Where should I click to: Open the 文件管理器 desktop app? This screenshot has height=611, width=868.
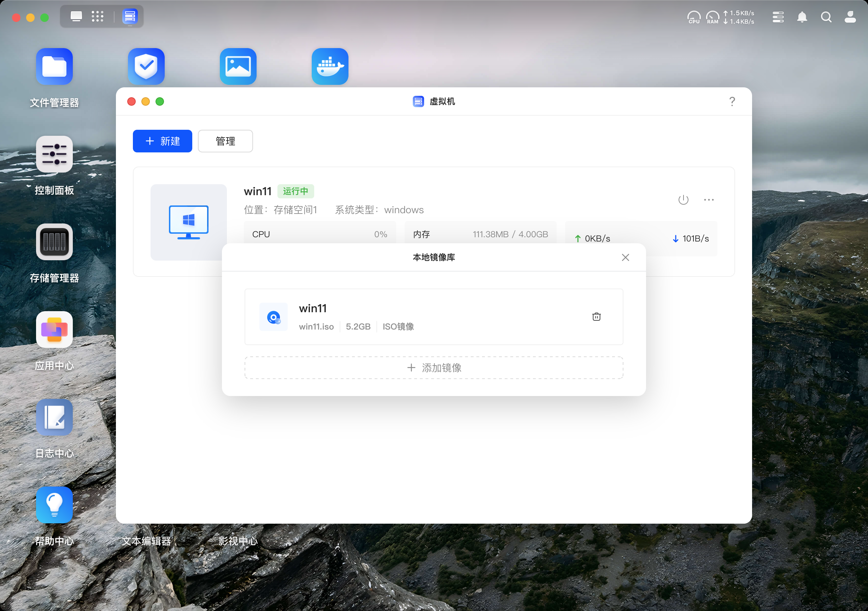(54, 66)
